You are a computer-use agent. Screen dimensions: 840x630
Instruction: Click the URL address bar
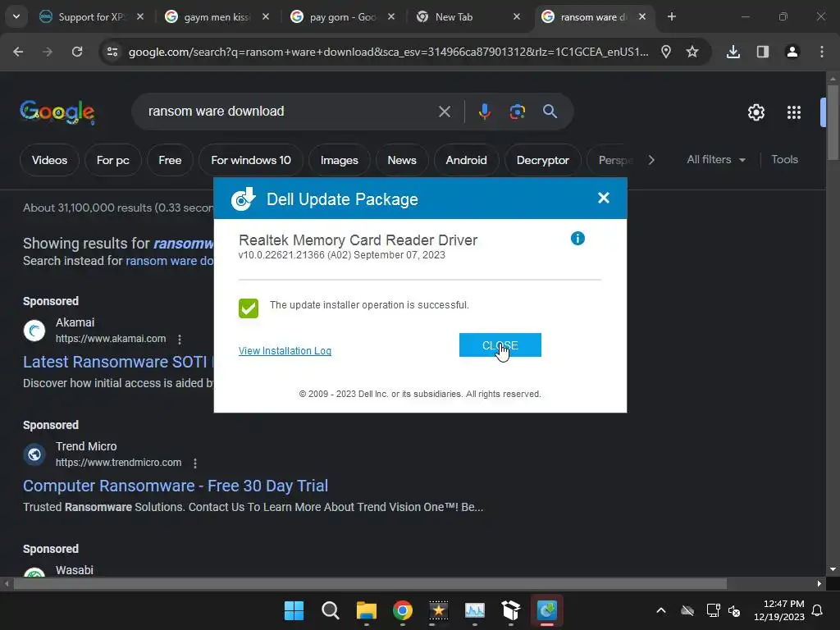coord(388,52)
